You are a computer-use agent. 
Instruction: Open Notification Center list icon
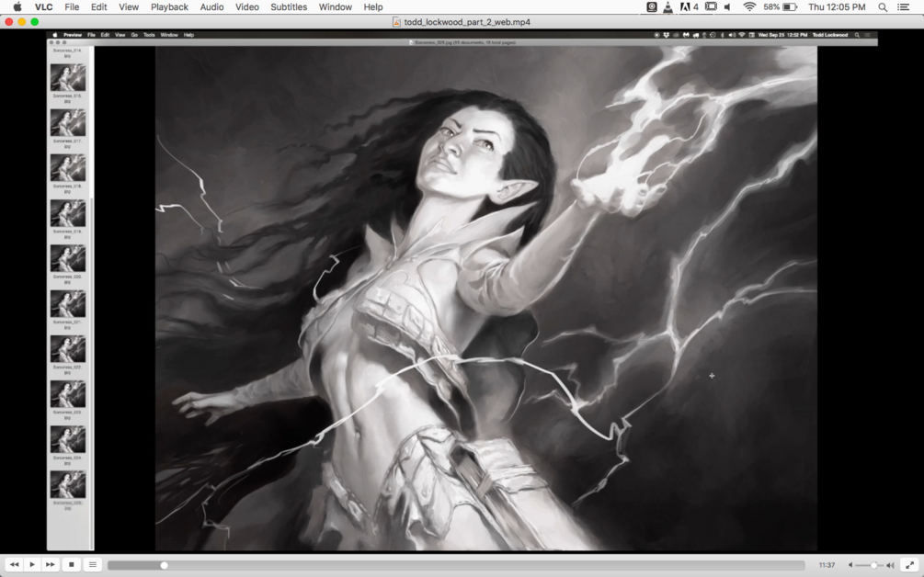click(903, 7)
